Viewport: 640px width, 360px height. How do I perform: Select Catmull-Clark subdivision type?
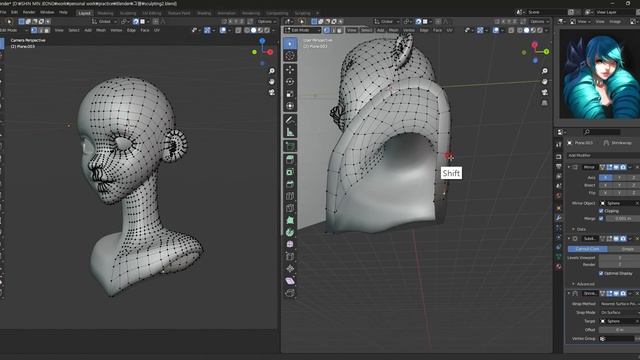(x=587, y=249)
